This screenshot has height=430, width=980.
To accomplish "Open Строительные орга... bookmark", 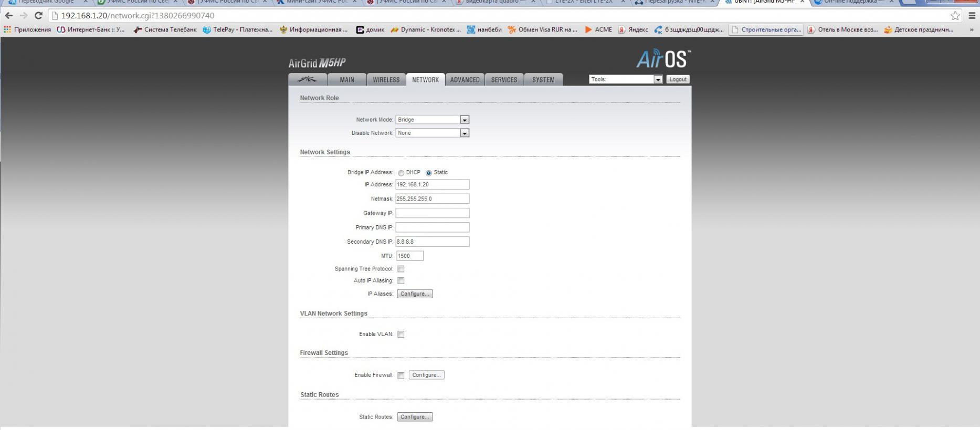I will [x=766, y=29].
